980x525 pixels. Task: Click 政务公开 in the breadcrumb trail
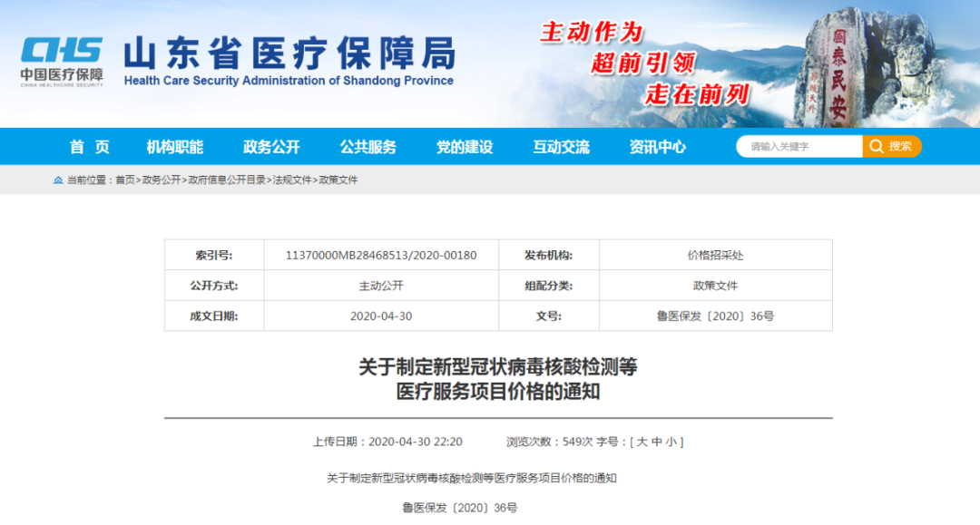(161, 180)
